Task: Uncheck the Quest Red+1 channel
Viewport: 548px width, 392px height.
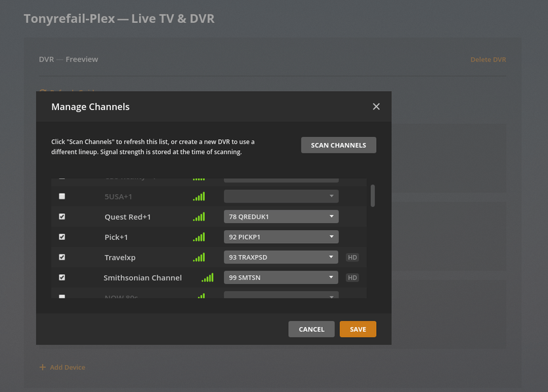Action: point(62,216)
